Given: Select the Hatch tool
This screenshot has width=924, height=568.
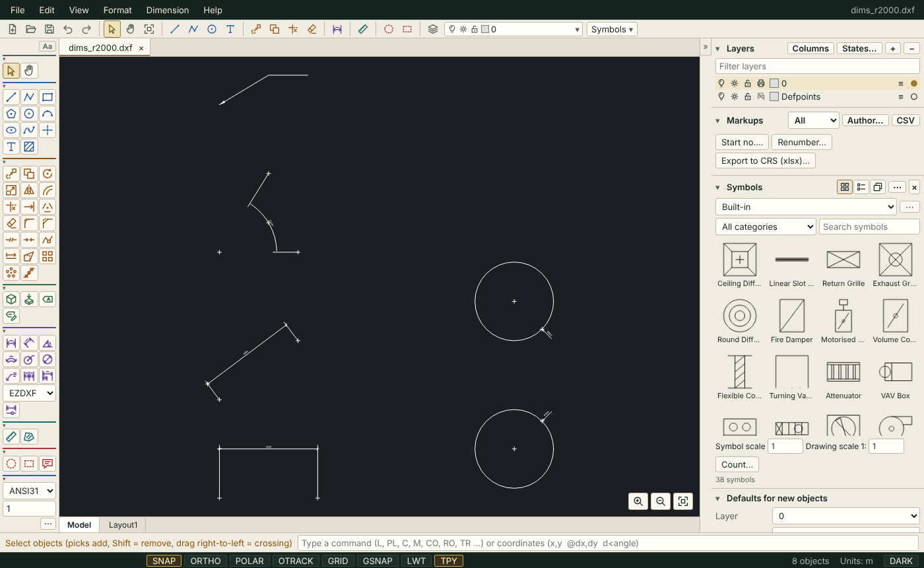Looking at the screenshot, I should point(29,147).
